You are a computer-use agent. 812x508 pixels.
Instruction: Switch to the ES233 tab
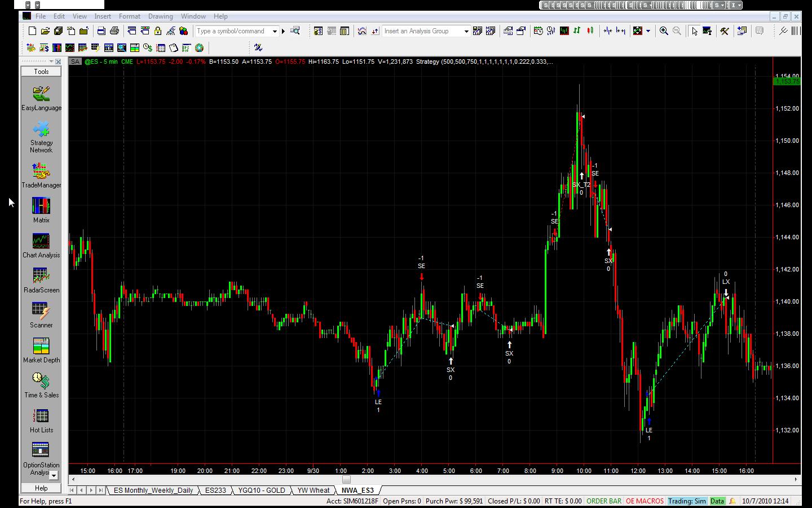[x=215, y=491]
